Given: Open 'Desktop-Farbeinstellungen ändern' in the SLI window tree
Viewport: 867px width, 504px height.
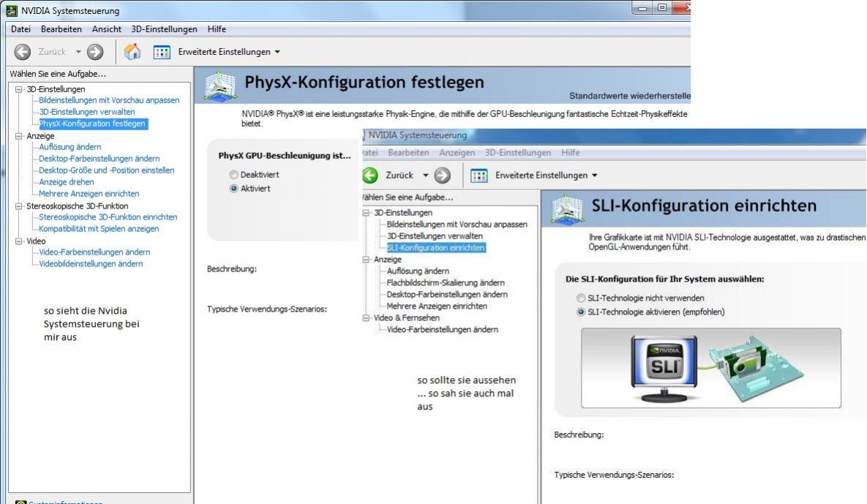Looking at the screenshot, I should tap(447, 295).
